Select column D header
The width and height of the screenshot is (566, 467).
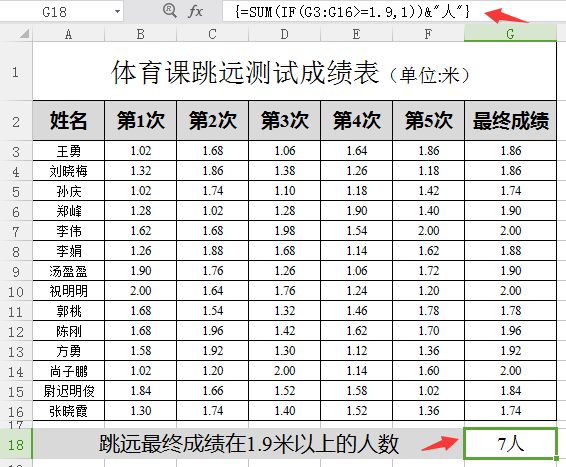coord(284,34)
